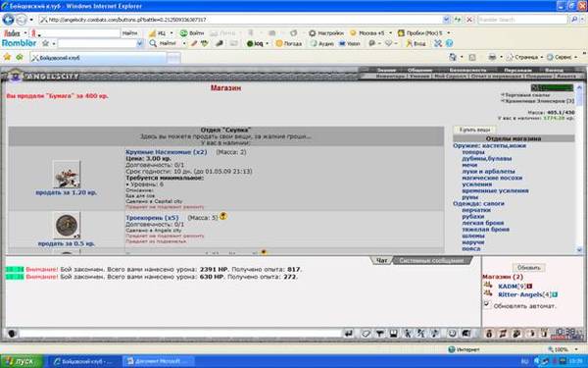Image resolution: width=588 pixels, height=368 pixels.
Task: Click the Обновить button
Action: tap(529, 267)
